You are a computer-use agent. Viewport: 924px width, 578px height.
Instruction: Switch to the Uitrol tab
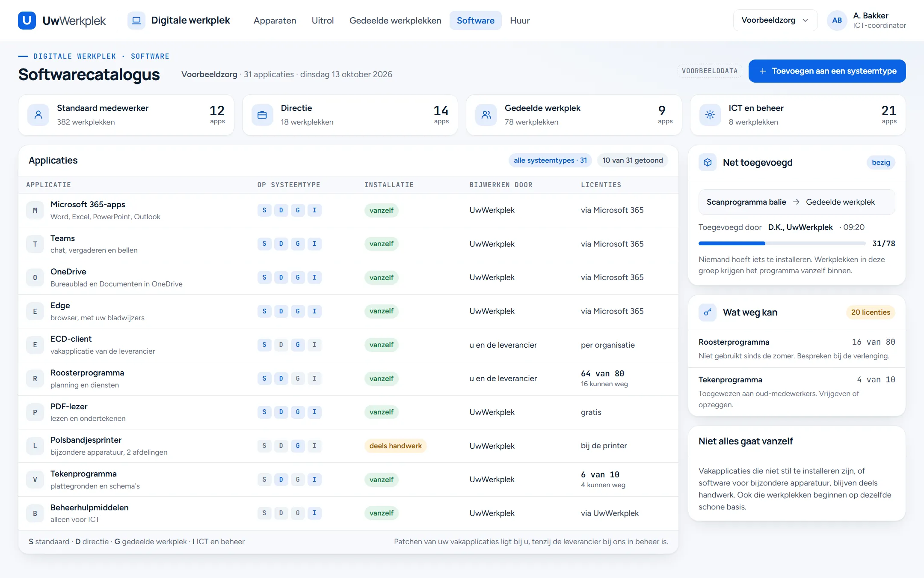323,20
